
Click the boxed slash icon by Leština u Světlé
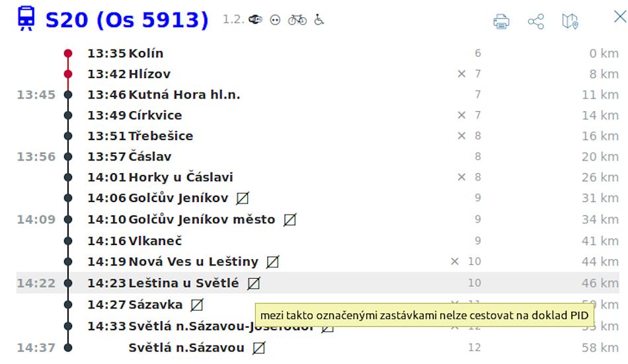coord(254,284)
